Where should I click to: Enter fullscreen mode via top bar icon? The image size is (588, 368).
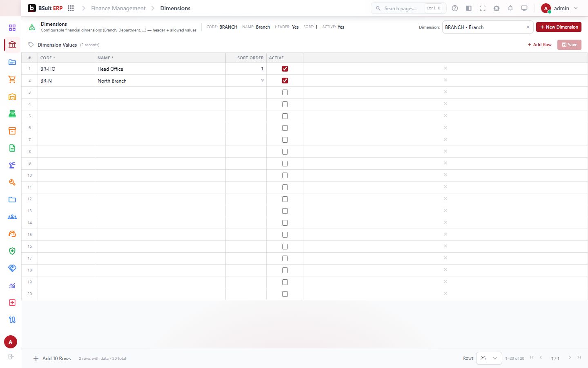pos(483,8)
